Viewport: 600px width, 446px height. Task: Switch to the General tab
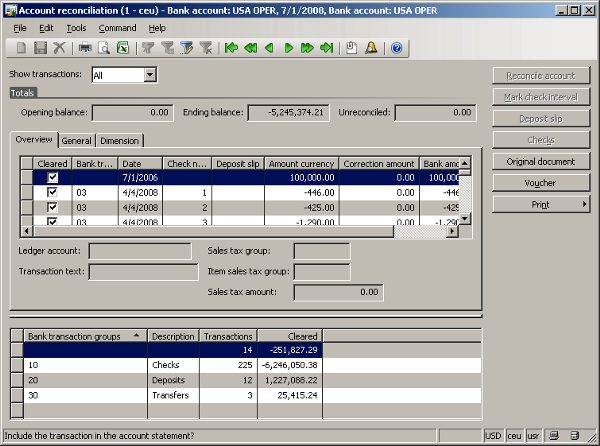point(77,141)
